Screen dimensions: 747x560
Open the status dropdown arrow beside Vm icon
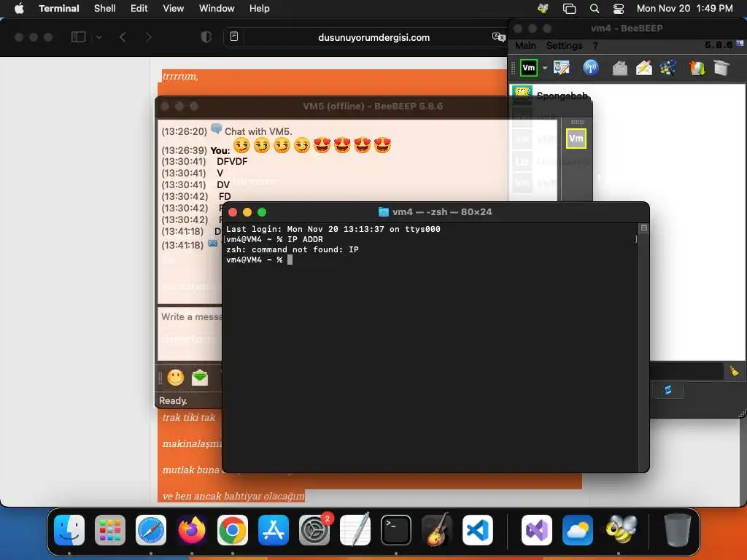pyautogui.click(x=545, y=68)
